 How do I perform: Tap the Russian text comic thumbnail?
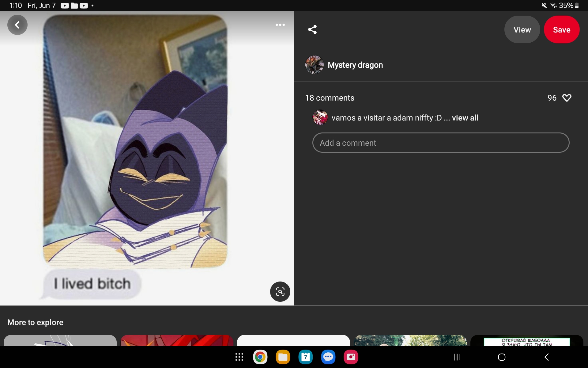click(x=526, y=341)
